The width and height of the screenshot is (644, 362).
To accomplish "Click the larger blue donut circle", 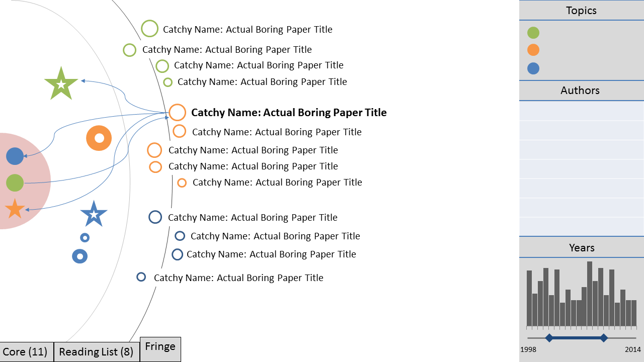I will coord(79,256).
